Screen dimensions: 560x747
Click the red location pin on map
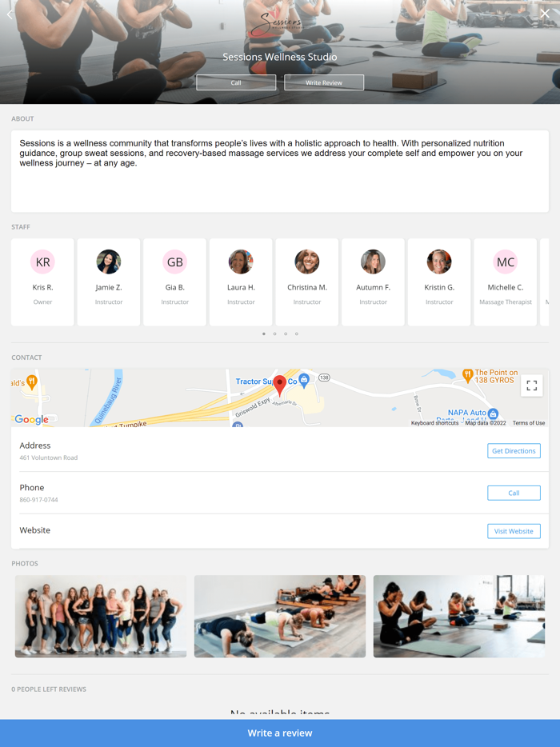(280, 385)
